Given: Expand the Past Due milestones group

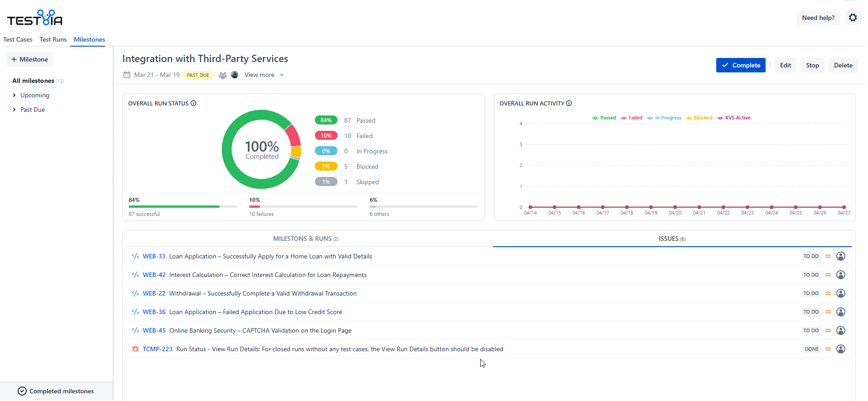Looking at the screenshot, I should (x=14, y=110).
